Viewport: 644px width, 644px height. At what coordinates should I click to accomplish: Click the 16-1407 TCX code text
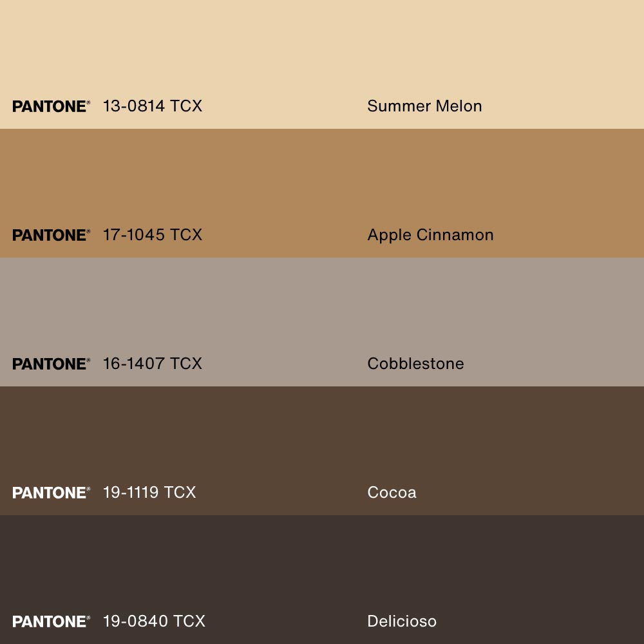[153, 364]
